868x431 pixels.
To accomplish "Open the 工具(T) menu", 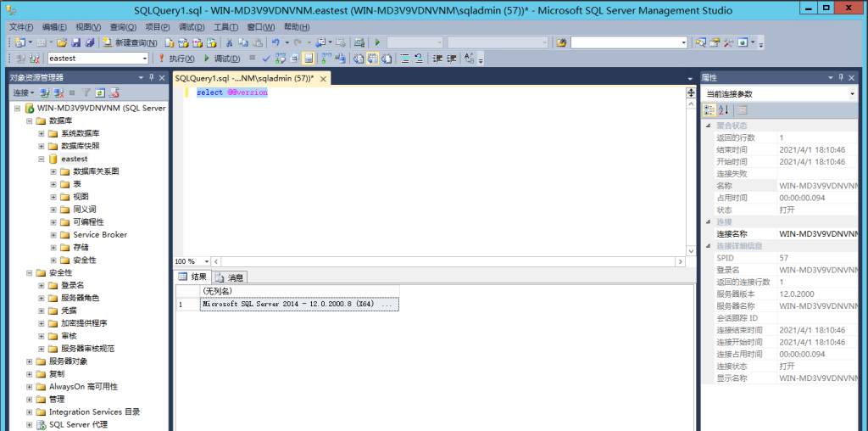I will pyautogui.click(x=225, y=27).
